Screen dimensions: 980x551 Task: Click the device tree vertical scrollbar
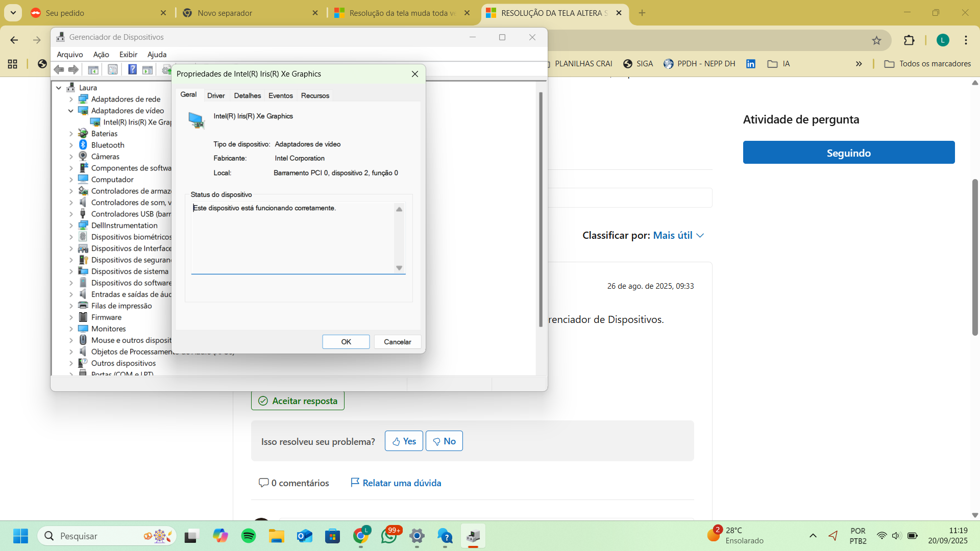pos(541,209)
